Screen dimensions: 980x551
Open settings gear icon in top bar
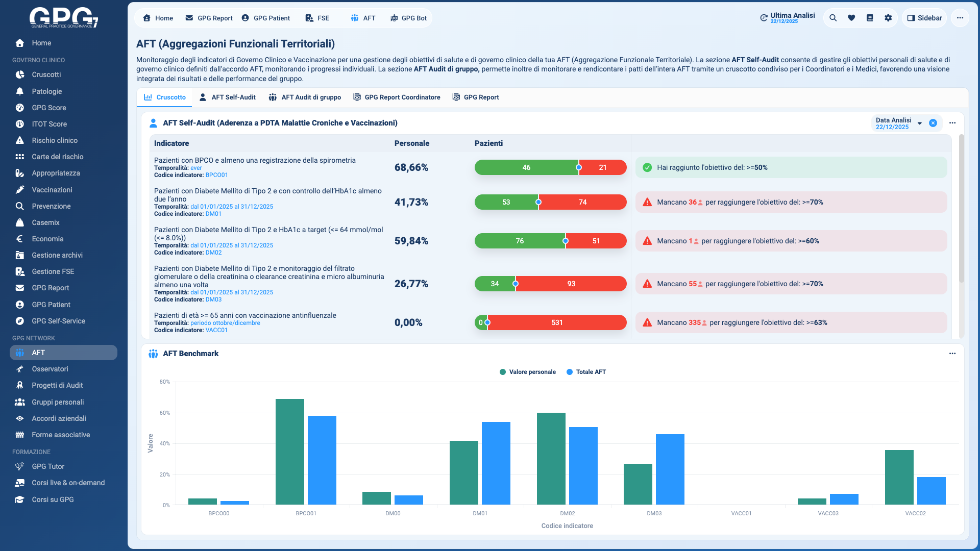tap(888, 18)
